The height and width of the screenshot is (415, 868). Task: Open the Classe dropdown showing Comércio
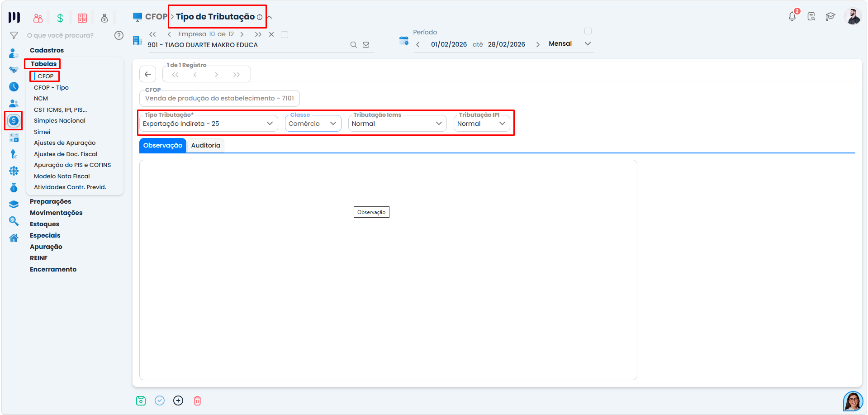point(313,124)
